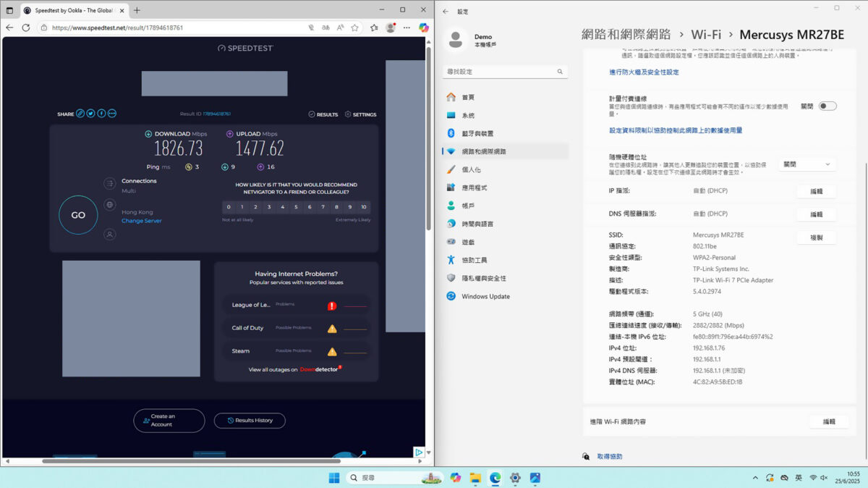Copy the result link via the Speedtest share icon
This screenshot has width=868, height=488.
(80, 114)
